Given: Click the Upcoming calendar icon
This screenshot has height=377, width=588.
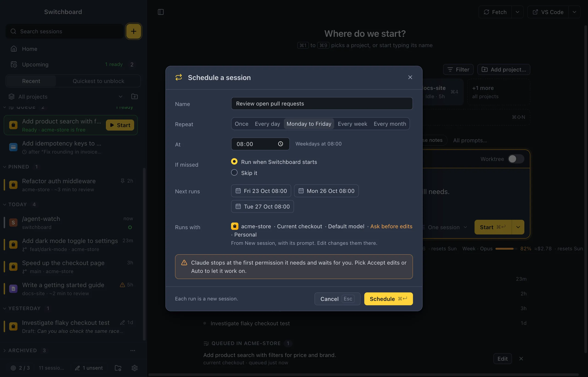Looking at the screenshot, I should [14, 64].
